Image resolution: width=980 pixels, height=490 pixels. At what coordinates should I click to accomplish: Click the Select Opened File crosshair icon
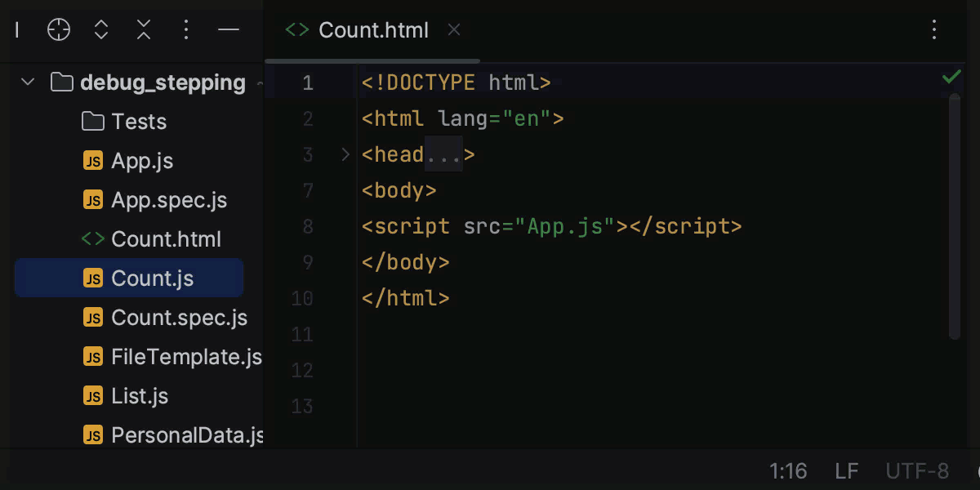tap(58, 29)
